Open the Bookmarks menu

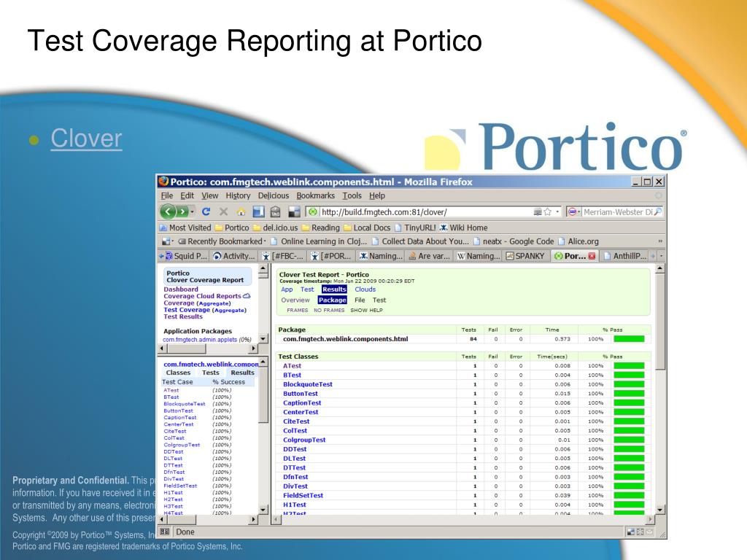tap(315, 195)
